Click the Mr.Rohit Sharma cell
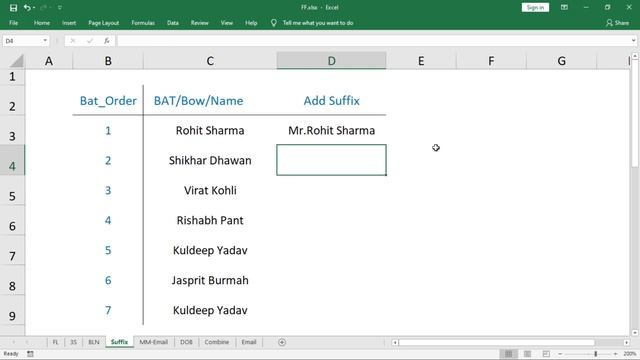The image size is (640, 360). 331,130
